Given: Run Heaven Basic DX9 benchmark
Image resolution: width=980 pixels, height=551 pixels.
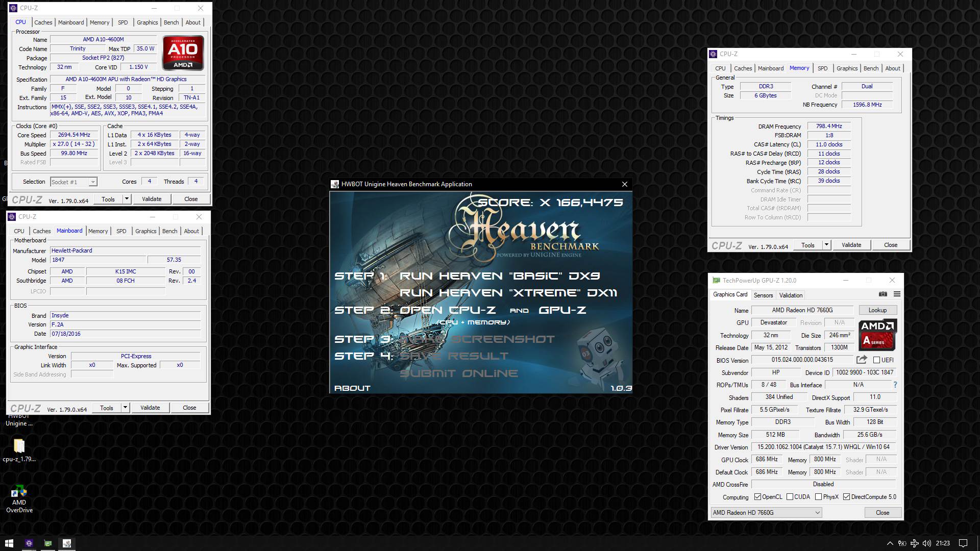Looking at the screenshot, I should 500,276.
